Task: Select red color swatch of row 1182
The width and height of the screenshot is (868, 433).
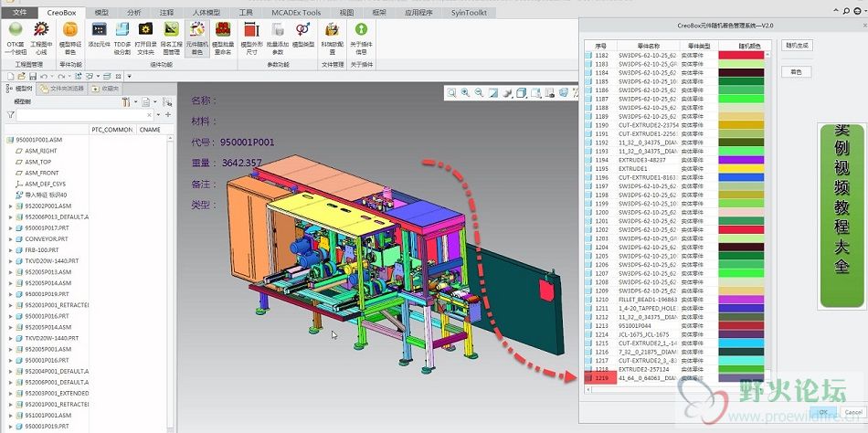Action: click(741, 56)
